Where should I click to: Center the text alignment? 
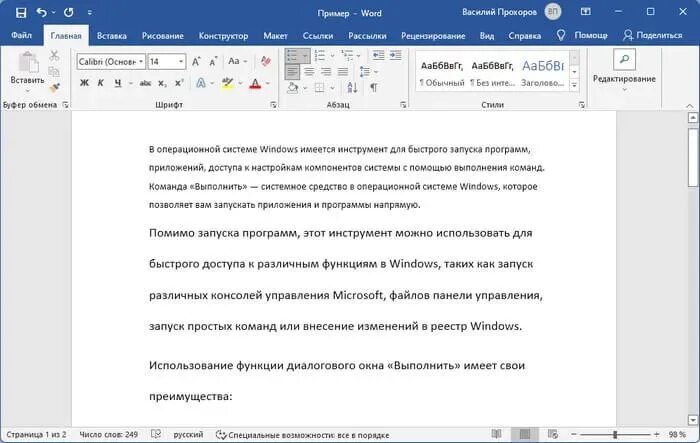(309, 72)
